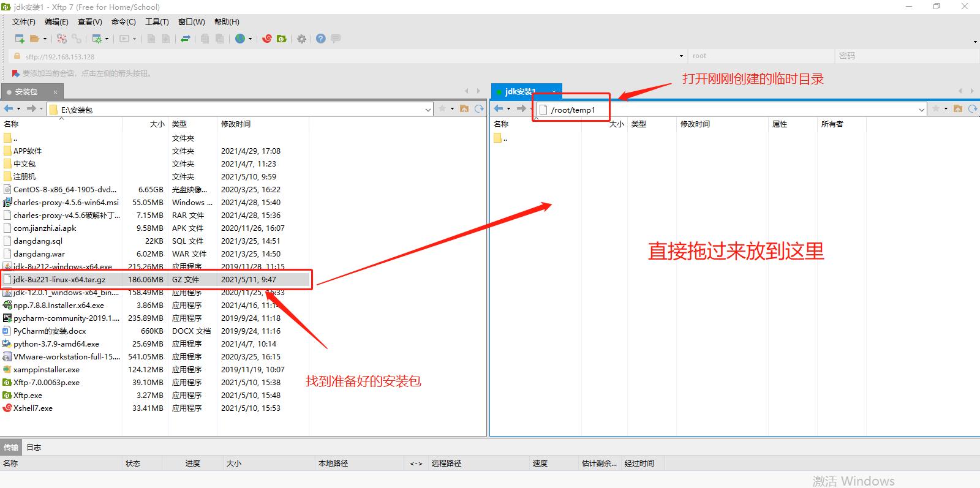This screenshot has width=980, height=488.
Task: Expand the globe icon dropdown arrow
Action: (x=250, y=39)
